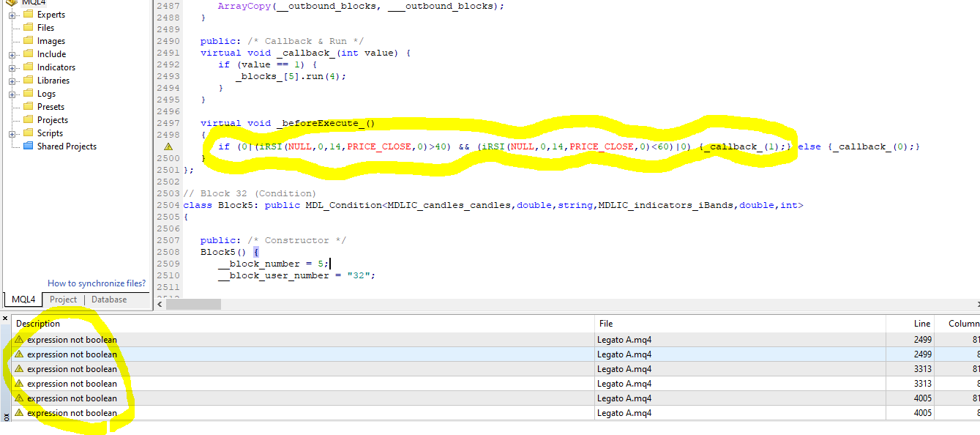Image resolution: width=980 pixels, height=435 pixels.
Task: Expand the Libraries folder node
Action: click(x=12, y=81)
